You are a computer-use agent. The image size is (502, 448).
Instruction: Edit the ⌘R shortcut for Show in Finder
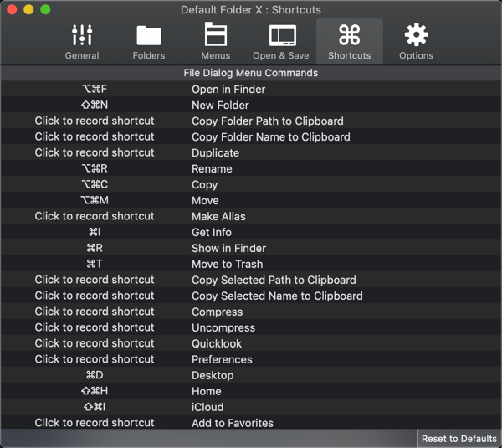click(x=95, y=248)
